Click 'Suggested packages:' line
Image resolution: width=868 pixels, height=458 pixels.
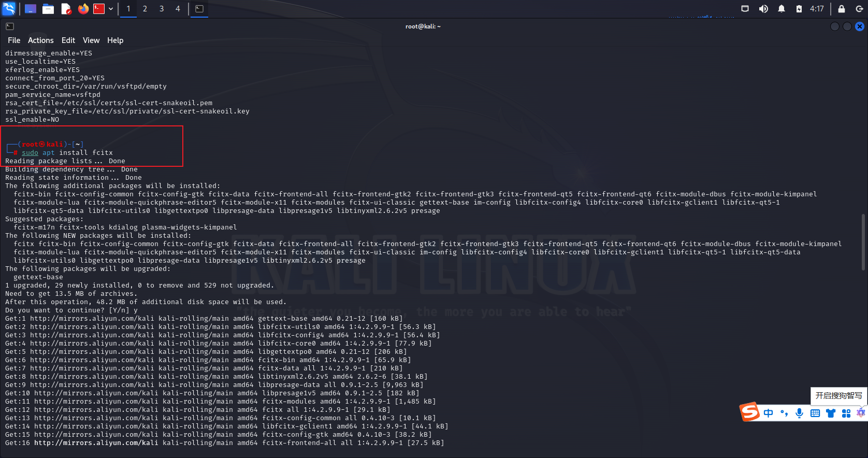[45, 219]
